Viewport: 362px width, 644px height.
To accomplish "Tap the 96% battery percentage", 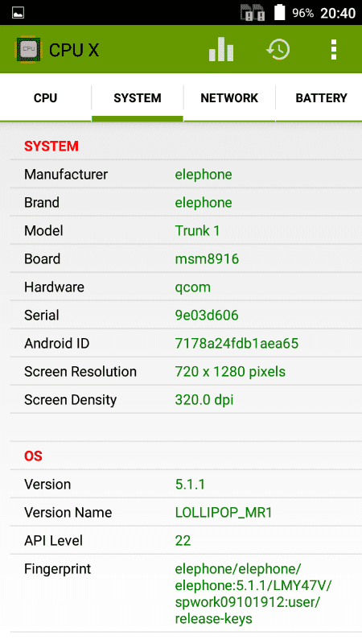I will pyautogui.click(x=303, y=13).
